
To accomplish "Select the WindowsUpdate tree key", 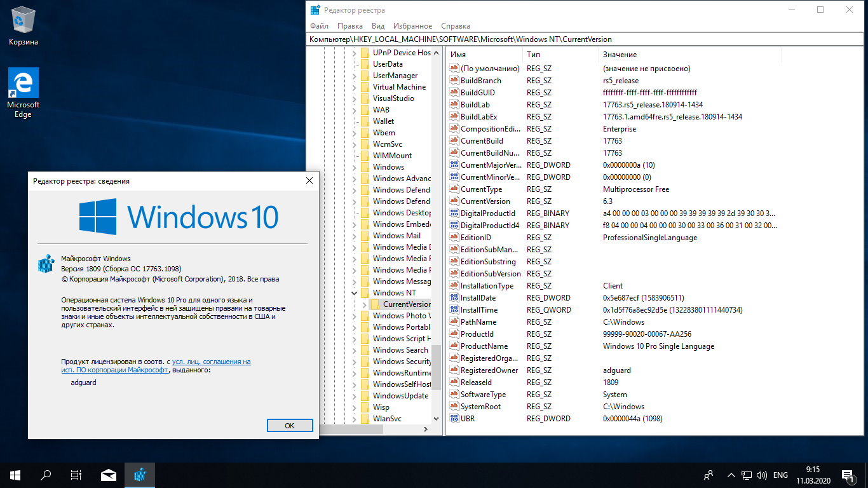I will coord(400,396).
